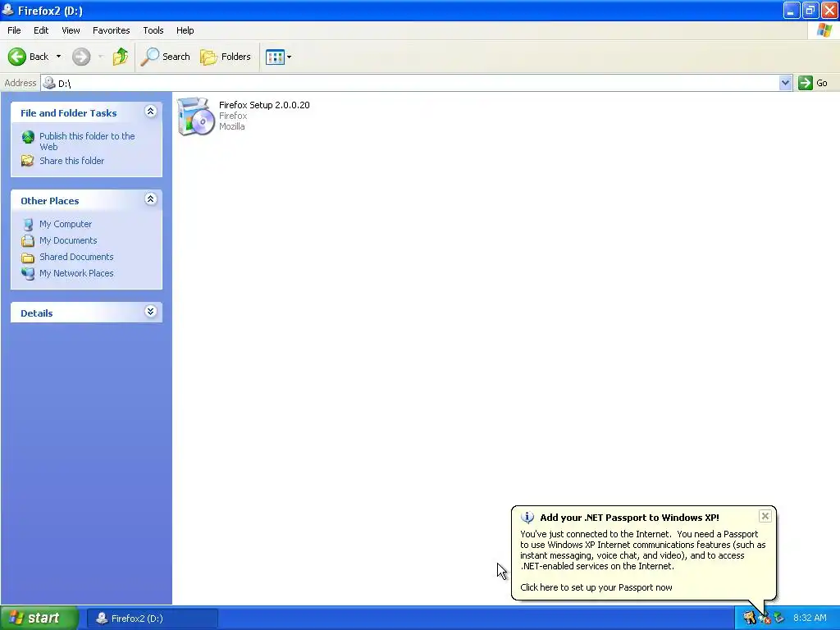Click the green Go arrow button
This screenshot has height=630, width=840.
click(x=806, y=83)
